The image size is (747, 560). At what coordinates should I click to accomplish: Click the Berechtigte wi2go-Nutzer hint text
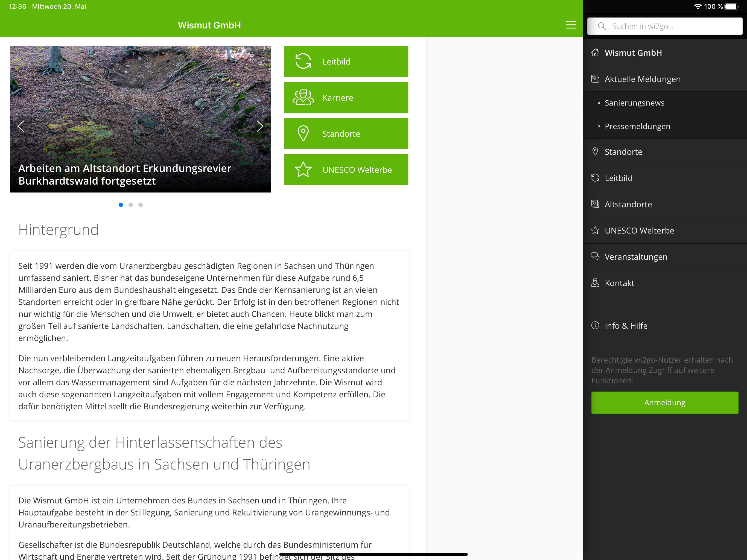(662, 370)
